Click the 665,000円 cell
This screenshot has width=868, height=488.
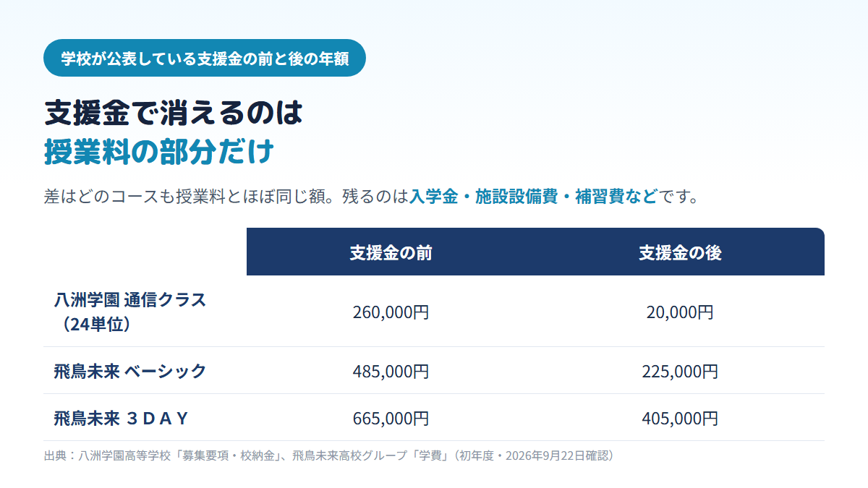point(391,419)
